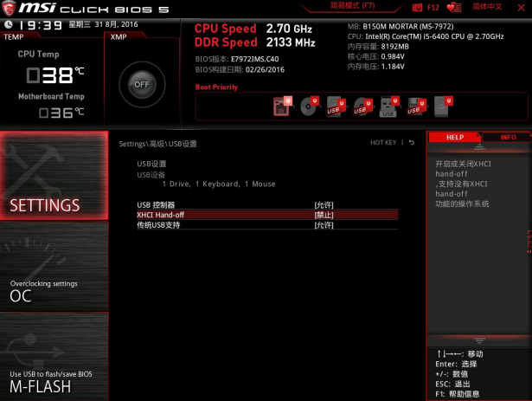Select the XHCI Hand-off row

[x=267, y=215]
